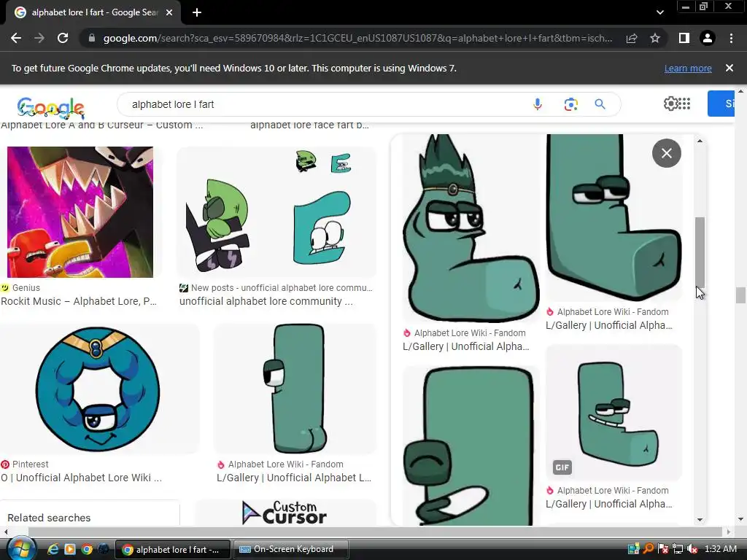
Task: Click the Pinterest source label
Action: point(31,464)
